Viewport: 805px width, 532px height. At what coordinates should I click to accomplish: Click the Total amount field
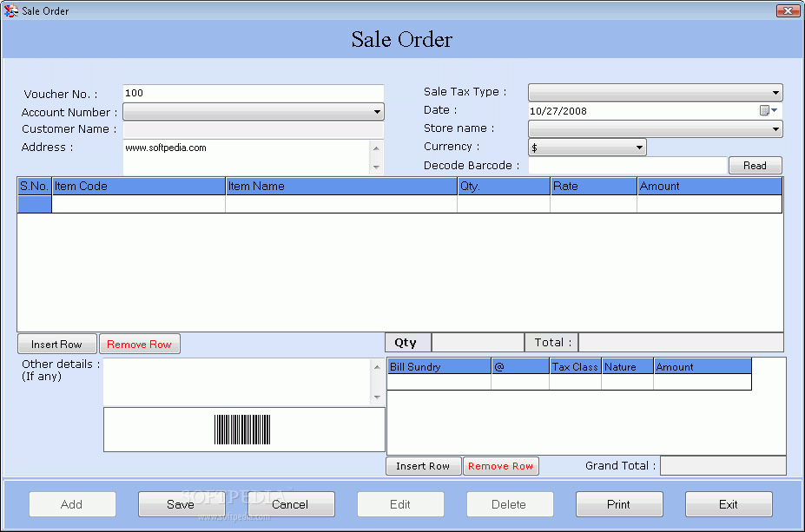[x=681, y=343]
